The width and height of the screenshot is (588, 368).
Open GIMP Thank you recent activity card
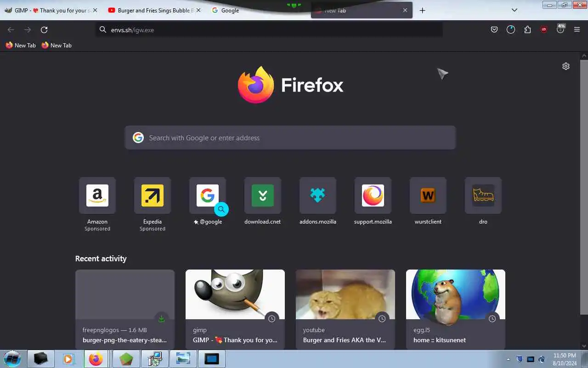(235, 309)
